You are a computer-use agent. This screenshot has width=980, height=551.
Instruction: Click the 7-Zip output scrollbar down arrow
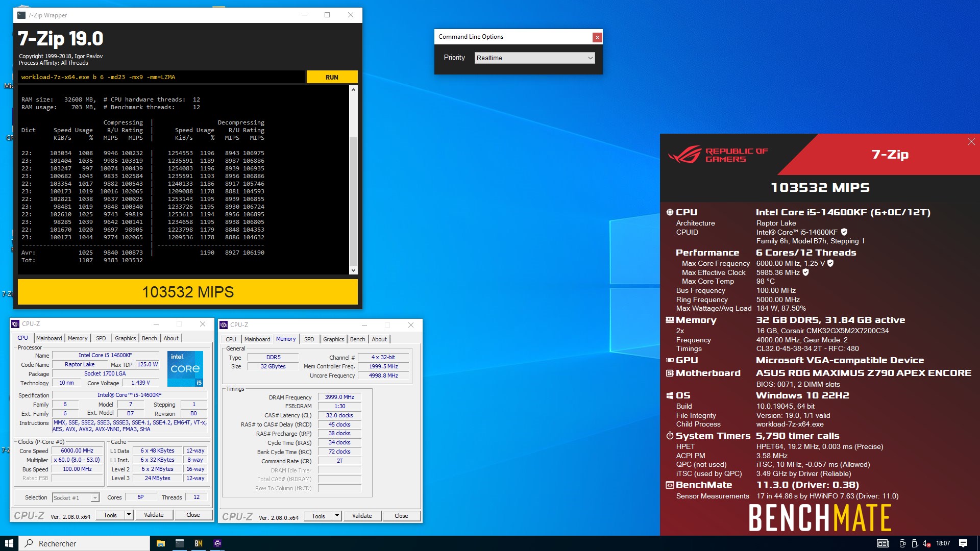click(353, 270)
